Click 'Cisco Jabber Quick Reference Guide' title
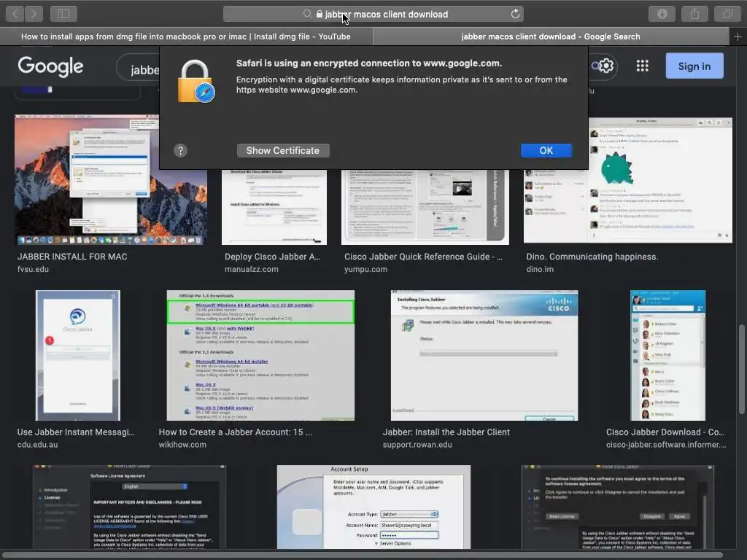The width and height of the screenshot is (747, 560). (423, 257)
